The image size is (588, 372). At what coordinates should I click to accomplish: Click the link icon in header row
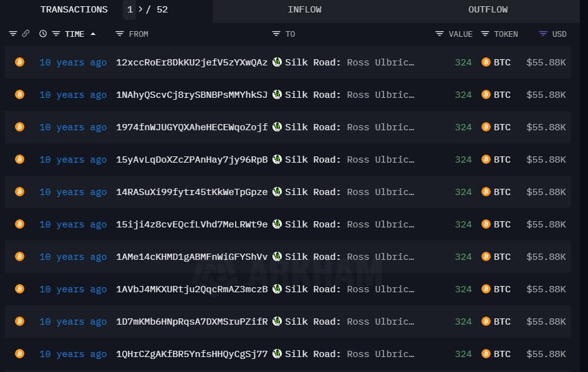26,34
